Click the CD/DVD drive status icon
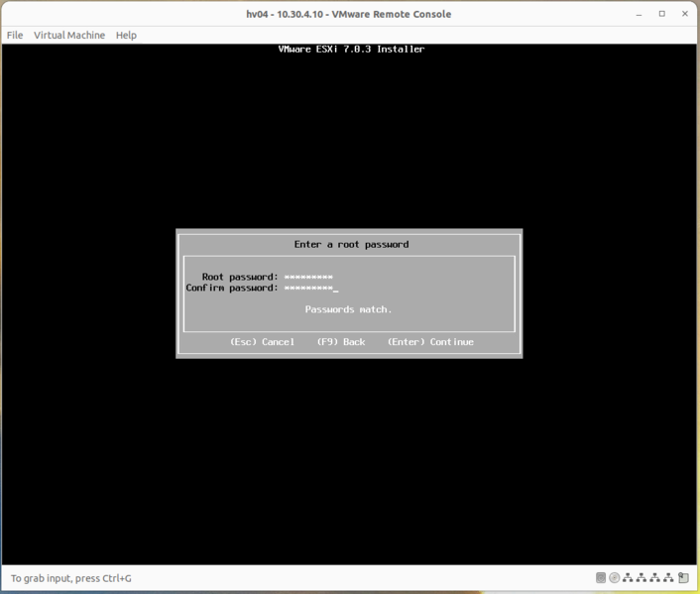This screenshot has width=700, height=594. (x=615, y=578)
